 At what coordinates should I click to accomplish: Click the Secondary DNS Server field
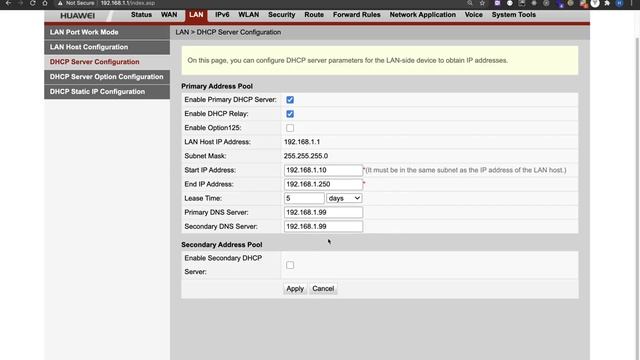(323, 227)
